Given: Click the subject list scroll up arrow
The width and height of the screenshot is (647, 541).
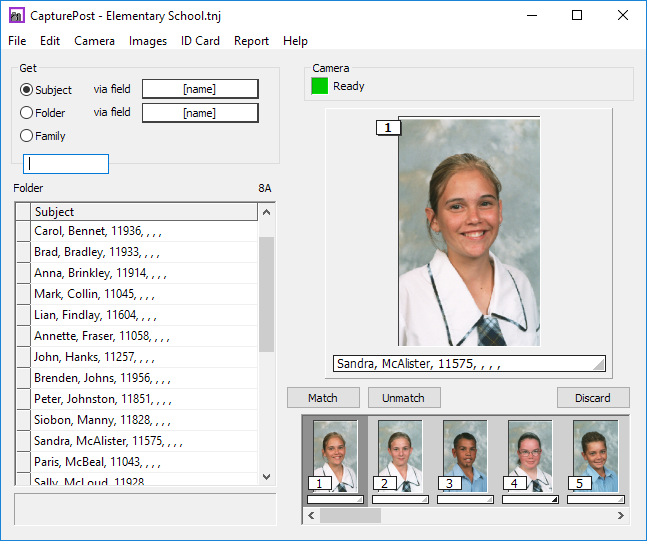Looking at the screenshot, I should [x=267, y=212].
